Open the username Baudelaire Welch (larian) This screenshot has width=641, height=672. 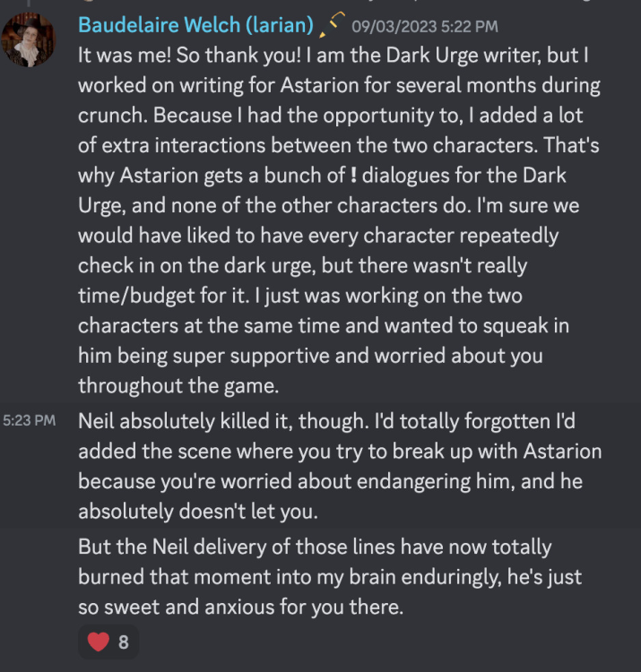(195, 25)
